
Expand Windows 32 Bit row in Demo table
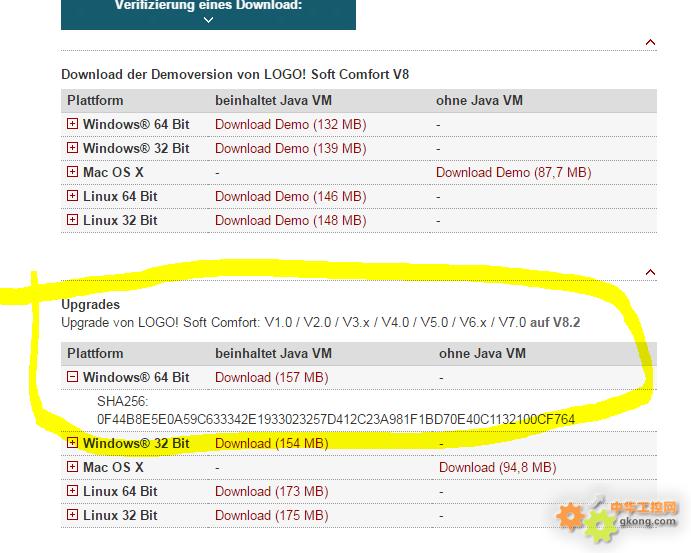point(72,148)
